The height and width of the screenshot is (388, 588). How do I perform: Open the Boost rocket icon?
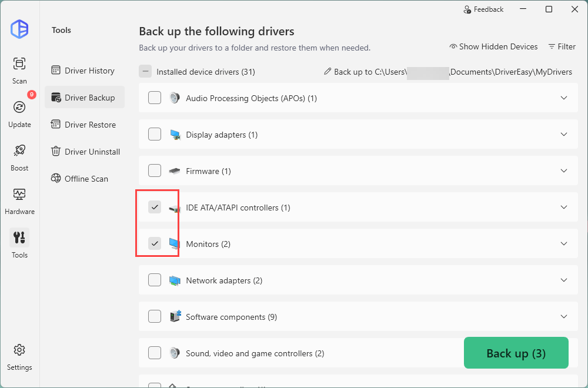[19, 150]
